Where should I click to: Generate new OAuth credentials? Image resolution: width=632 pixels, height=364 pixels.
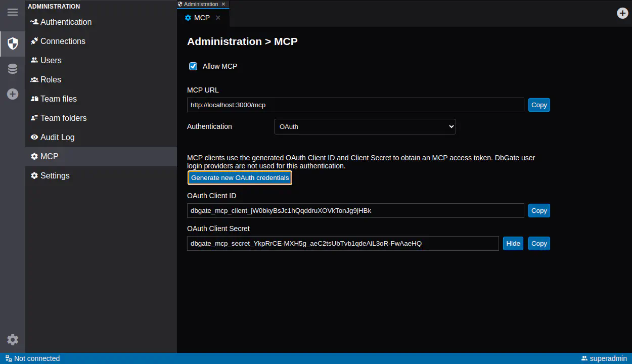[240, 177]
